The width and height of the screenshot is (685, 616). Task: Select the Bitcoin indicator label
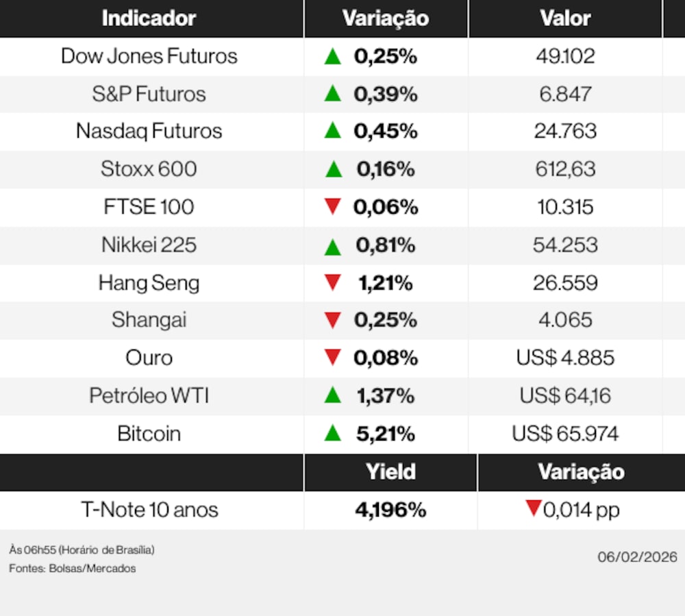pyautogui.click(x=149, y=434)
